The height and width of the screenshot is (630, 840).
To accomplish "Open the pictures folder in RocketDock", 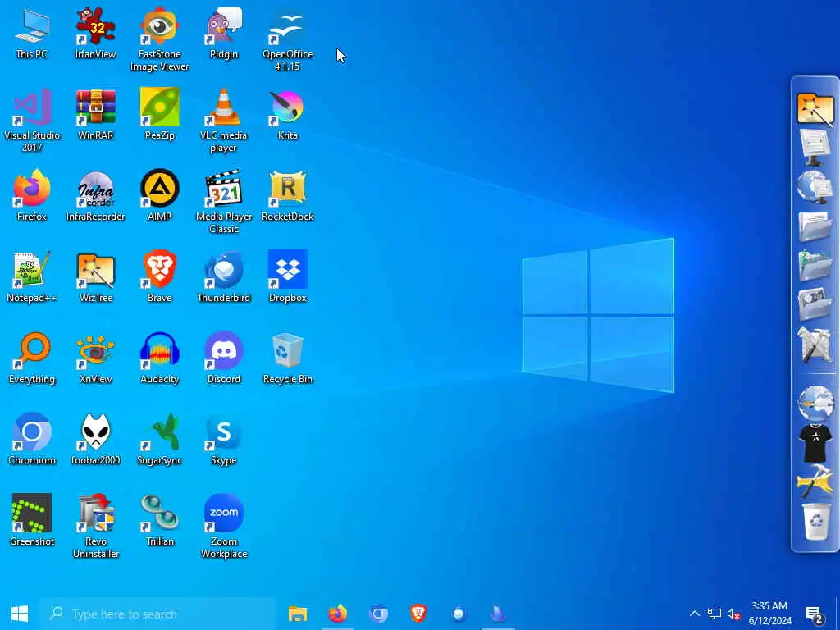I will point(815,305).
